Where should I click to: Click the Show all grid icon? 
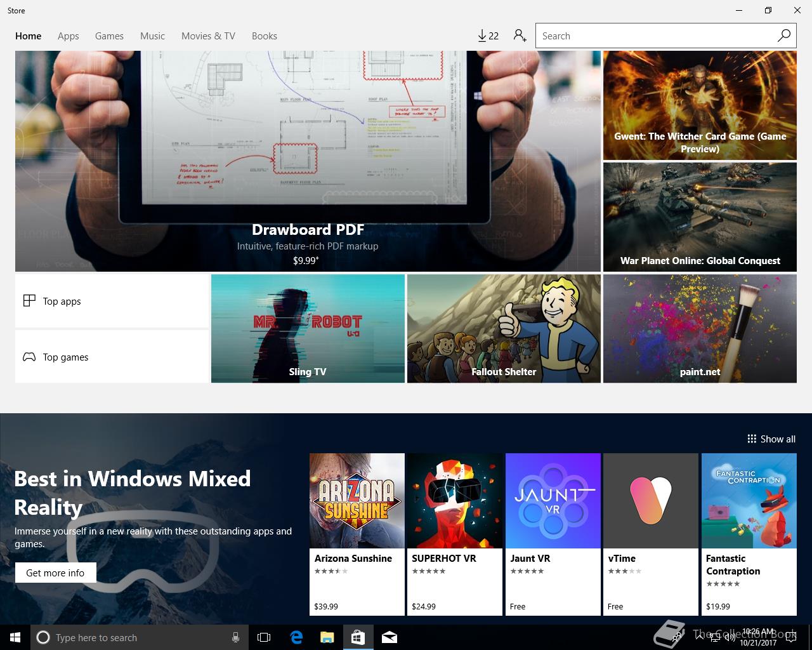point(752,439)
